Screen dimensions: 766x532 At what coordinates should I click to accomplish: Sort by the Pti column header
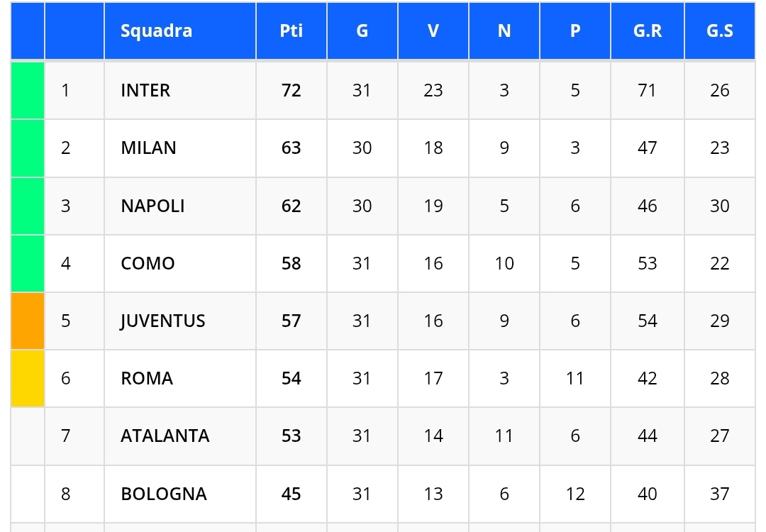[x=291, y=31]
